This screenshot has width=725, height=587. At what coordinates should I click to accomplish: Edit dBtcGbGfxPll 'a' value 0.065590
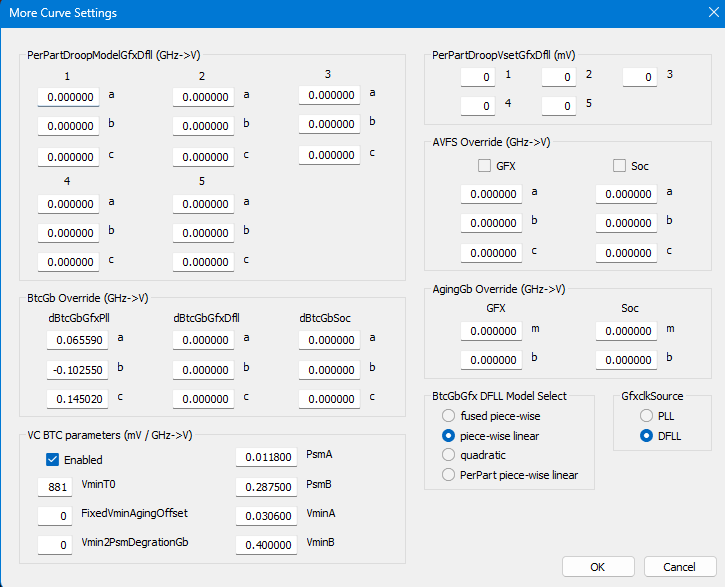click(77, 340)
